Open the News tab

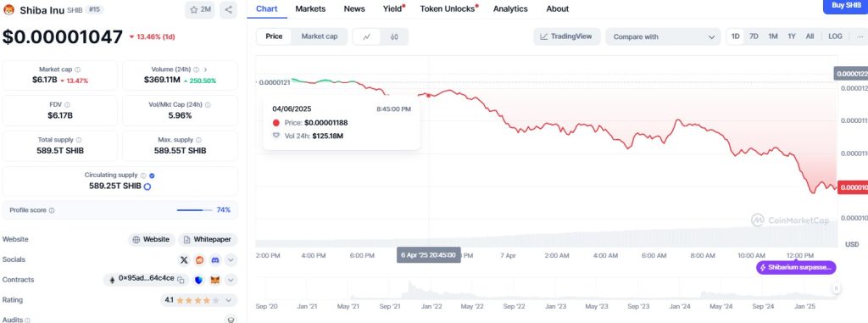[354, 8]
